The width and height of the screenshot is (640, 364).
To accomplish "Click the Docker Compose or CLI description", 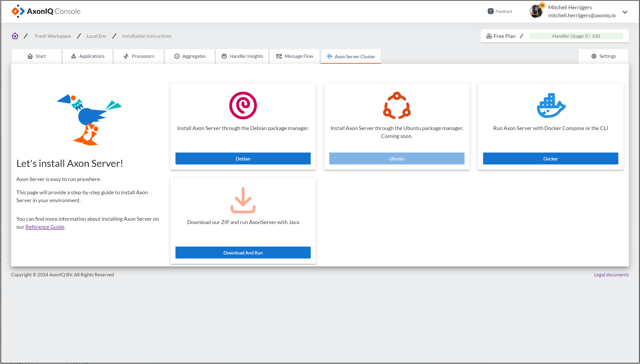I will point(550,128).
